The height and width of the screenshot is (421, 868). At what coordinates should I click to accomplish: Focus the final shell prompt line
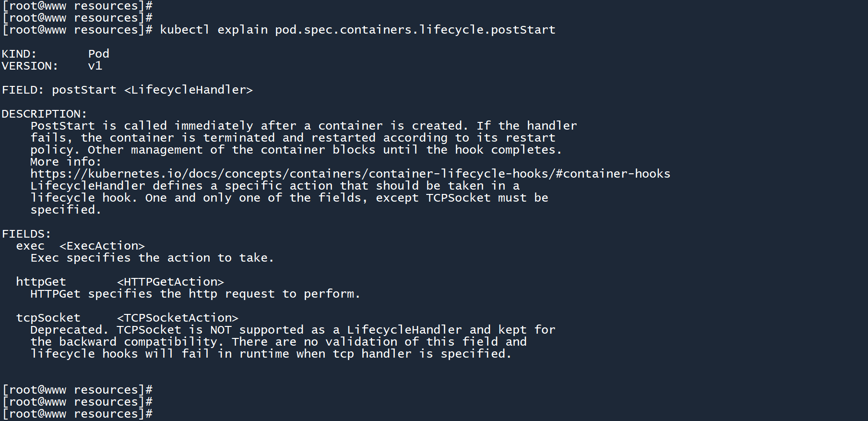78,414
